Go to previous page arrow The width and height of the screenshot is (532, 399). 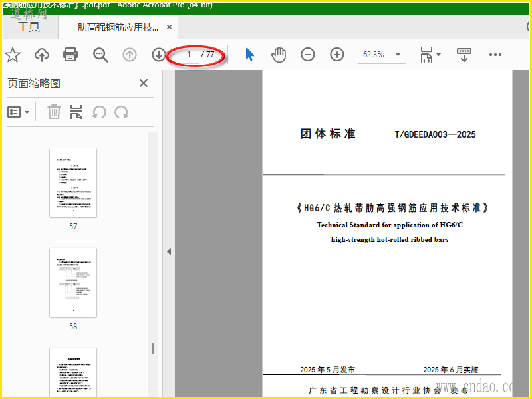130,55
